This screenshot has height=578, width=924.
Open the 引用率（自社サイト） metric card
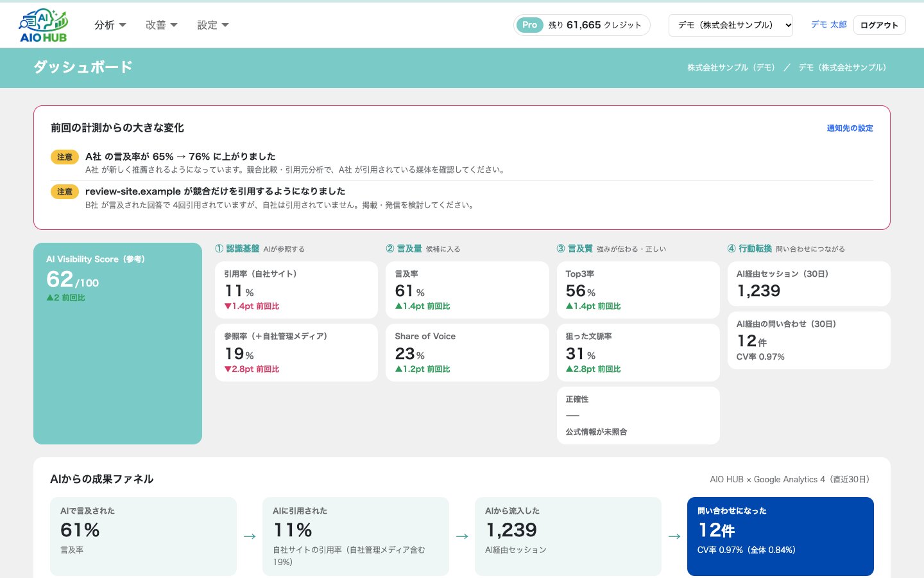296,290
